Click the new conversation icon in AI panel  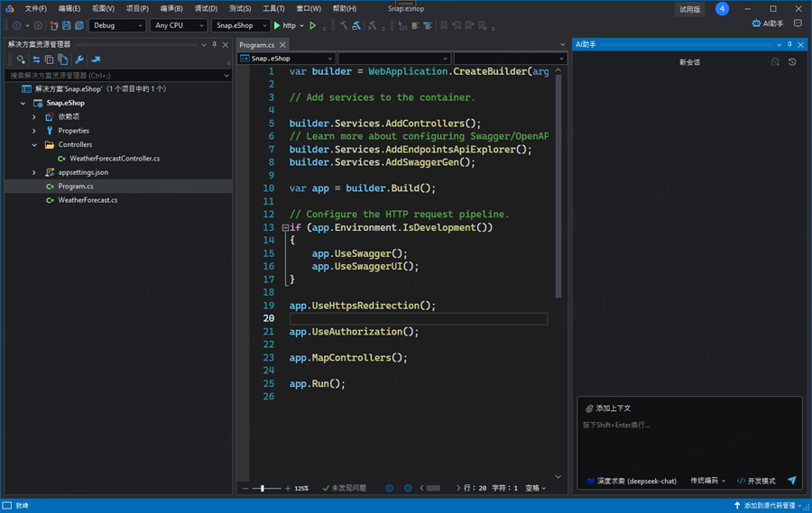tap(775, 62)
